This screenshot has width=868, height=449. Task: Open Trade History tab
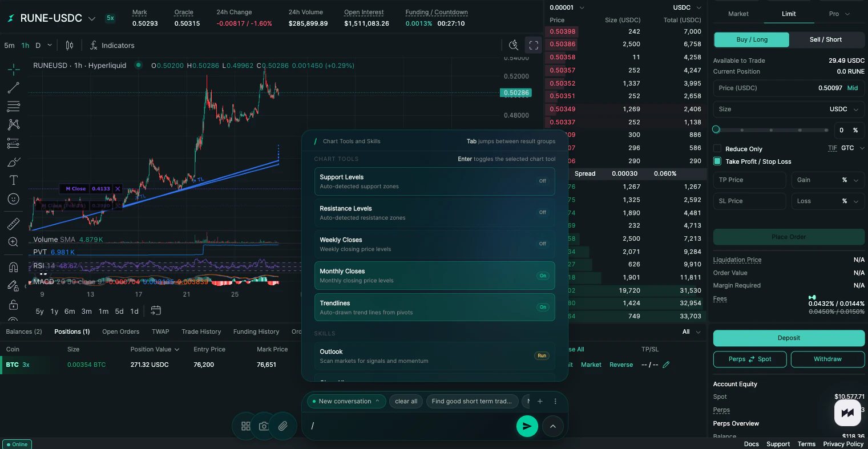click(x=201, y=331)
